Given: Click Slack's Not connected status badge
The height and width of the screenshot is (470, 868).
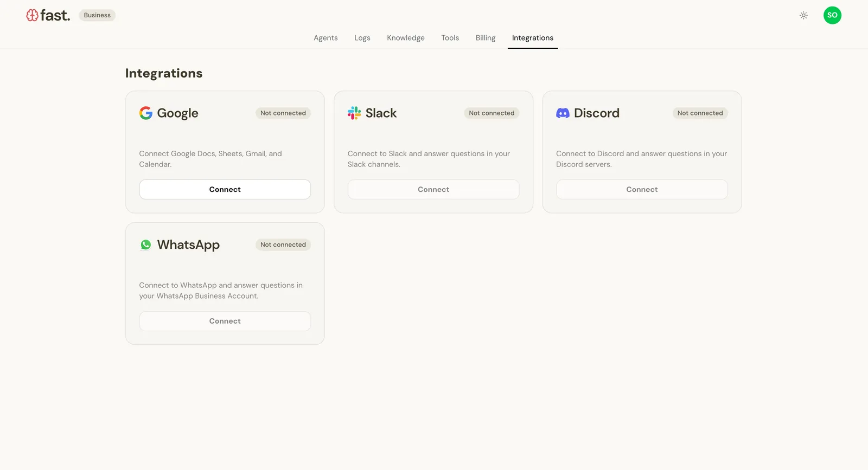Looking at the screenshot, I should 492,113.
